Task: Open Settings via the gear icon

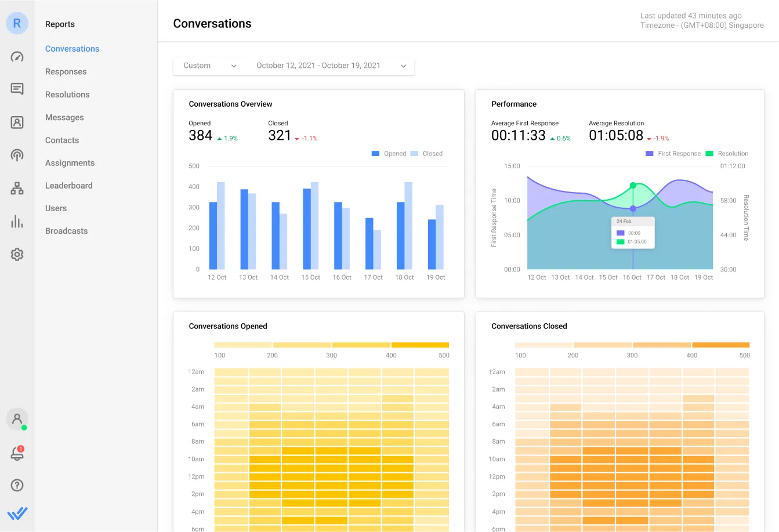Action: [x=17, y=254]
